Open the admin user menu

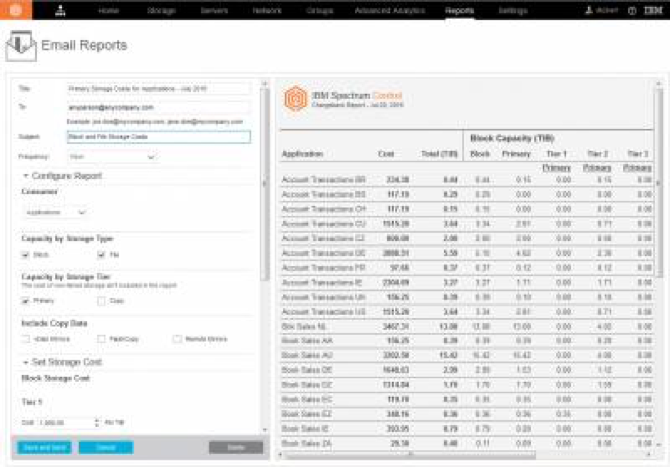[x=601, y=10]
